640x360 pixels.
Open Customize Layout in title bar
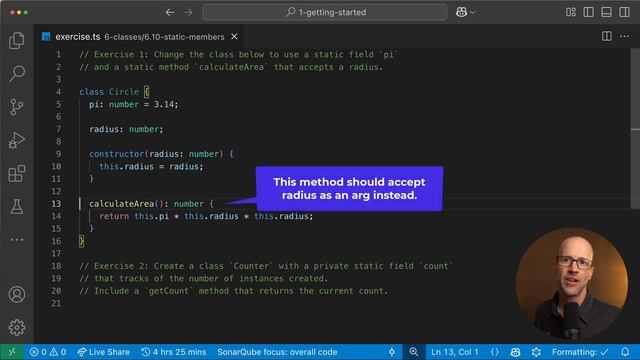(x=571, y=12)
